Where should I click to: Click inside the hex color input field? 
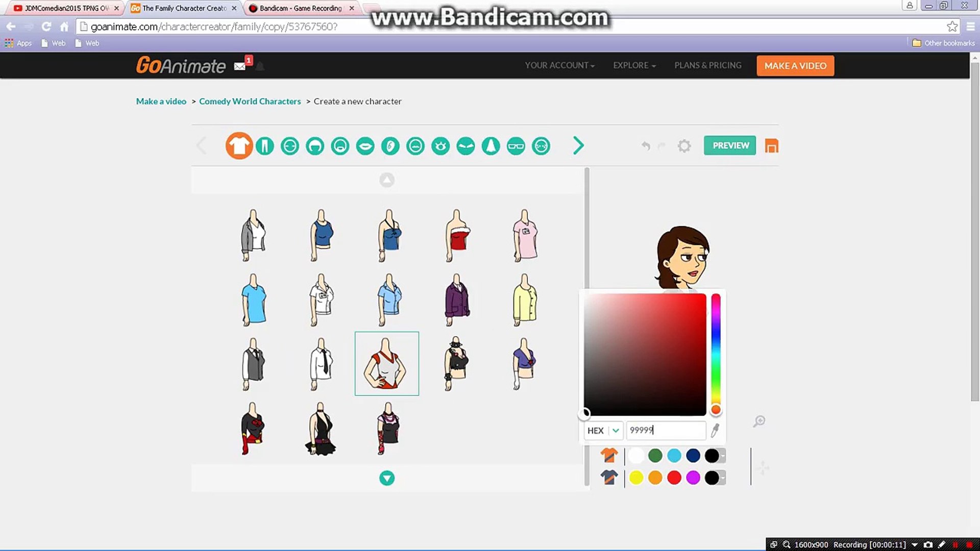[664, 430]
